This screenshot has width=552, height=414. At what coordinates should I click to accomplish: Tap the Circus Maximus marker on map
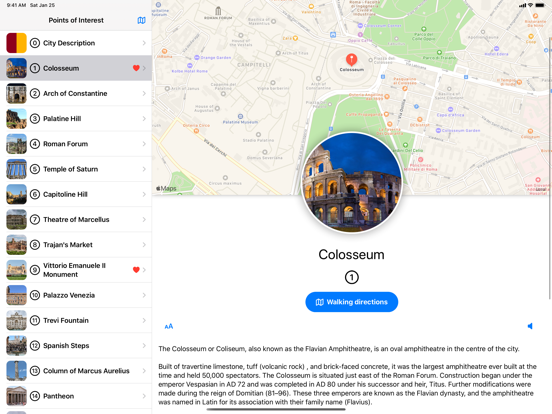(x=225, y=178)
